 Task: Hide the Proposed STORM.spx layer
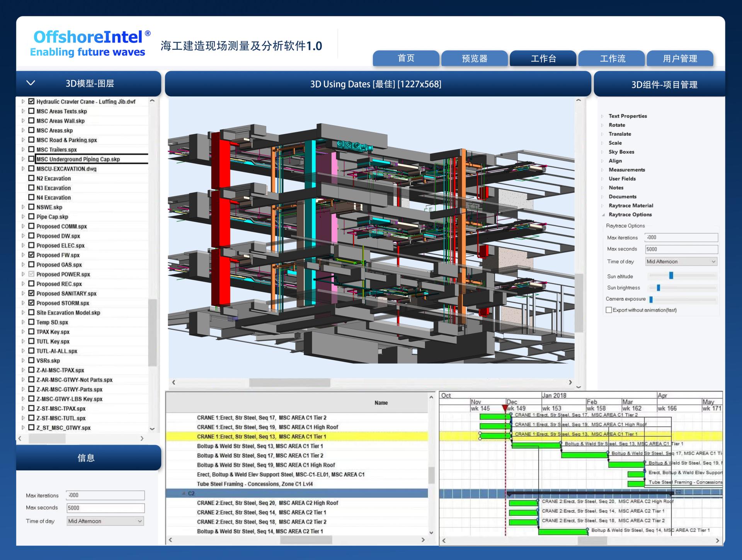(x=32, y=303)
